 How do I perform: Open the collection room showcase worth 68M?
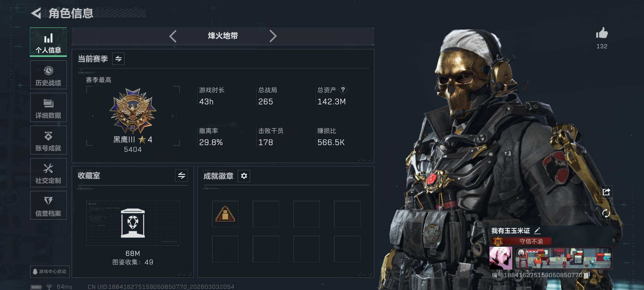point(133,223)
